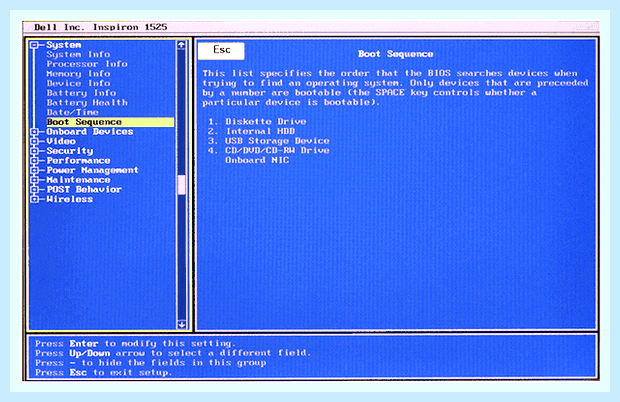Expand the Onboard Devices group
Screen dimensions: 620x402
tap(34, 132)
